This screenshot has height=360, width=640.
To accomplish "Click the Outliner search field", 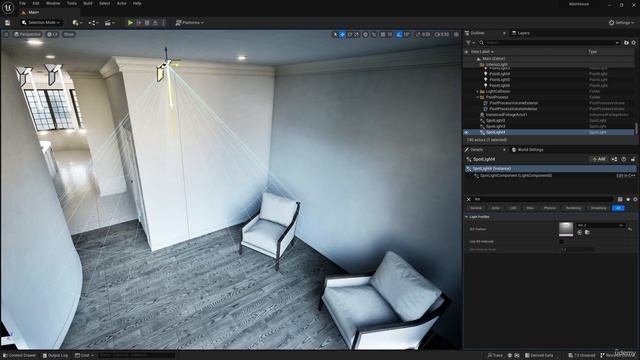I will (x=549, y=42).
